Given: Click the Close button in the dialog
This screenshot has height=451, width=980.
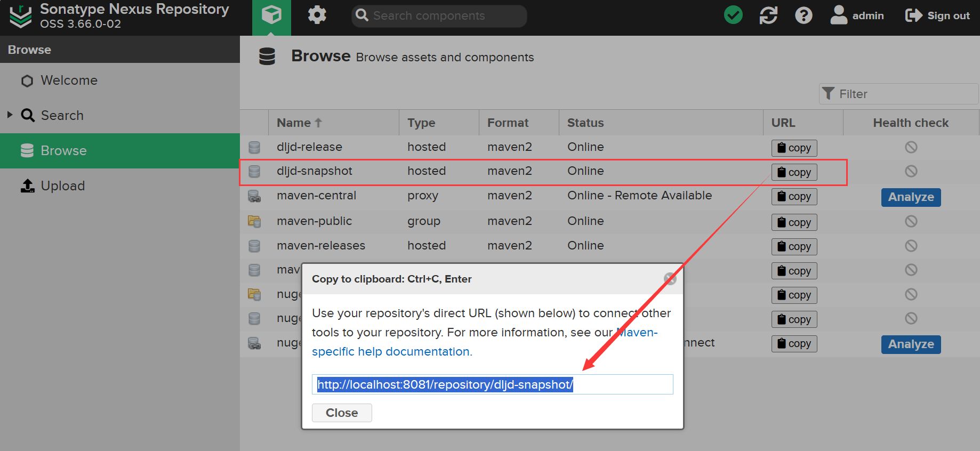Looking at the screenshot, I should tap(342, 413).
